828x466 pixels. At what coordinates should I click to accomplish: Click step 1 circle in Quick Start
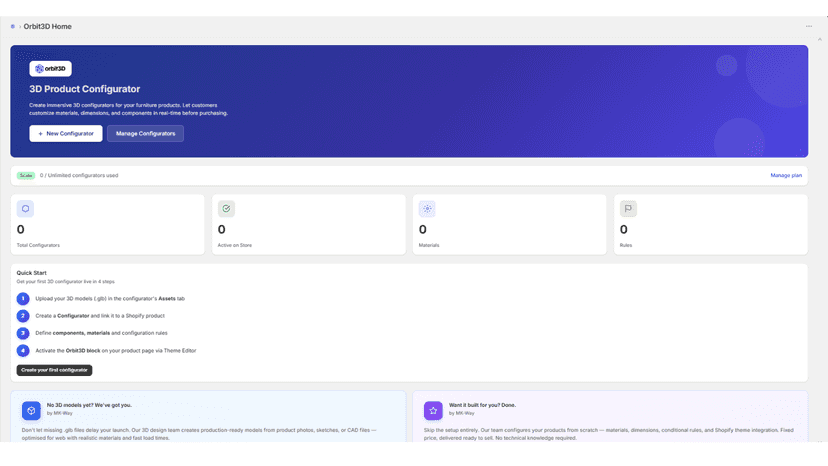coord(23,299)
